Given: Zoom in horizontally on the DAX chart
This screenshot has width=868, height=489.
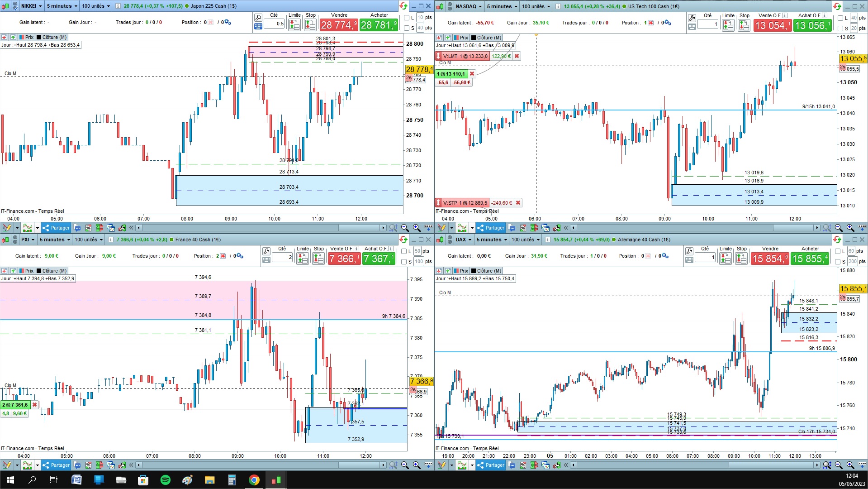Looking at the screenshot, I should [x=850, y=465].
